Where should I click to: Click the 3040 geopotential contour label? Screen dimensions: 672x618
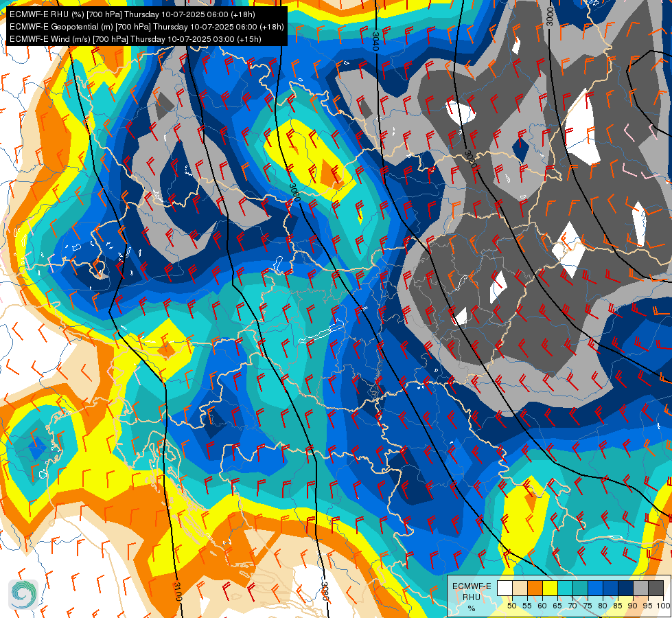[376, 41]
